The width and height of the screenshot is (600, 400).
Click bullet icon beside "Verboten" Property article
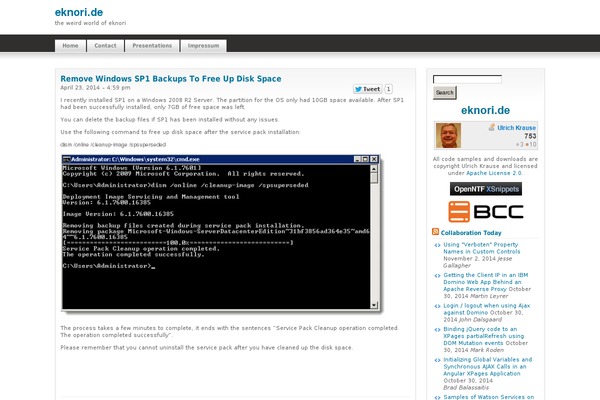coord(437,245)
